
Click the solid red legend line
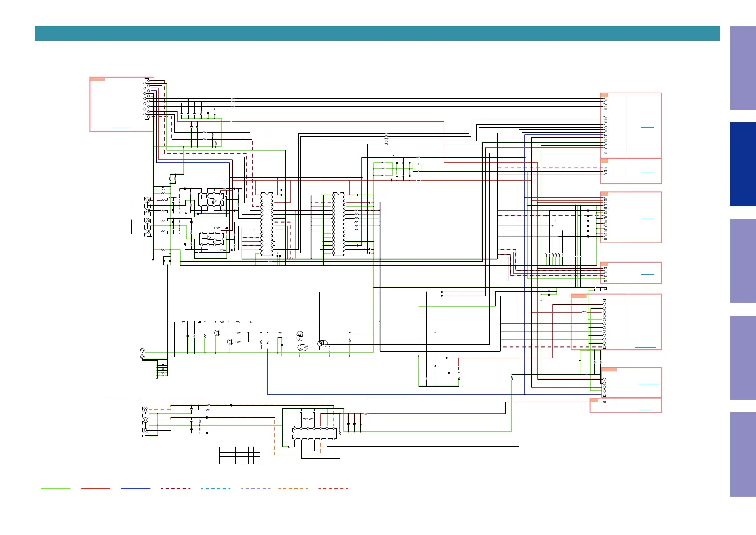(x=96, y=489)
